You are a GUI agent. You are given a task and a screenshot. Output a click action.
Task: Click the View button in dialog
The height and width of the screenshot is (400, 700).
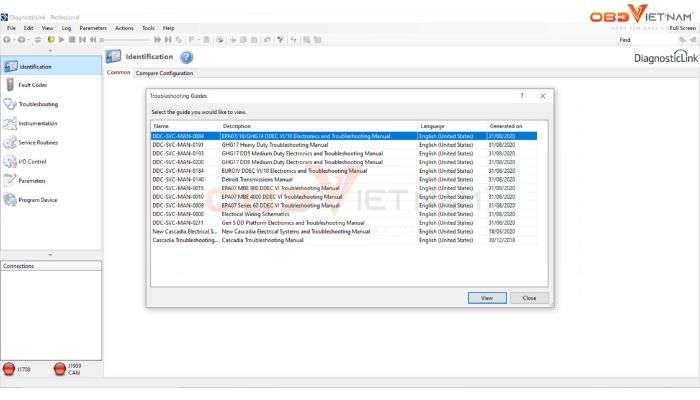pyautogui.click(x=487, y=298)
